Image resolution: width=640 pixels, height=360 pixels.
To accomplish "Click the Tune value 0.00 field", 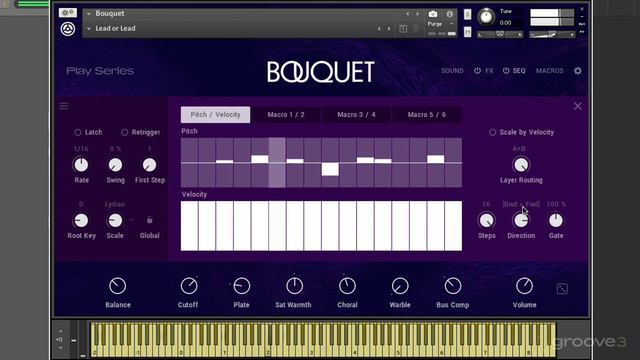I will pos(506,23).
